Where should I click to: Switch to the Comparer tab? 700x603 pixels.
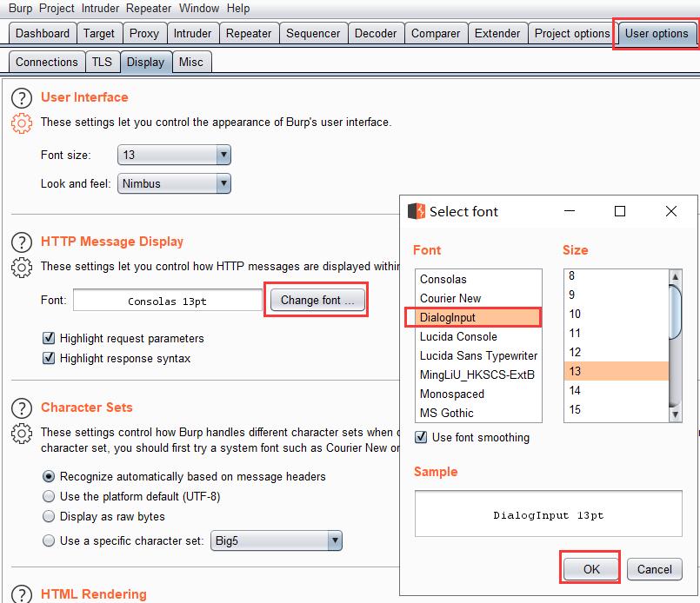[436, 33]
